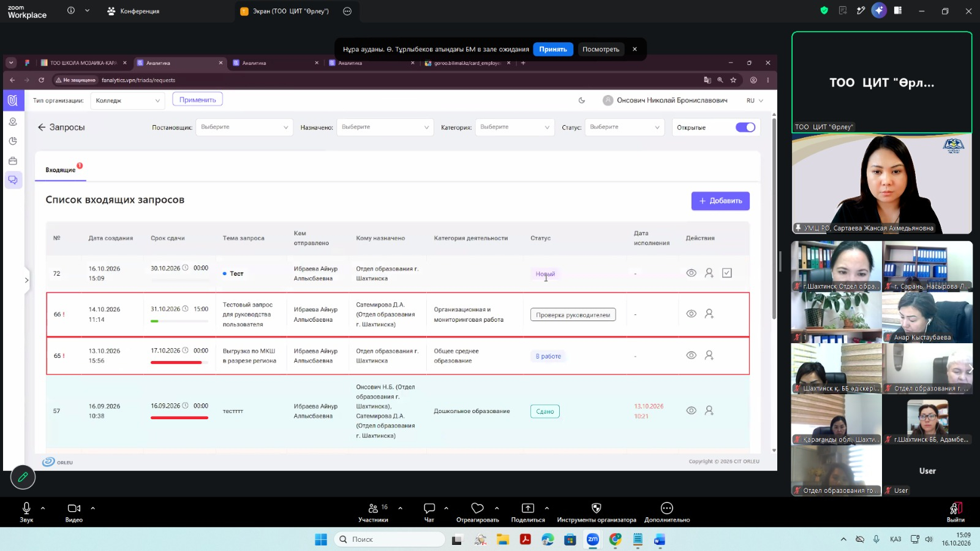Click the Добавить button
The width and height of the screenshot is (980, 551).
tap(720, 201)
